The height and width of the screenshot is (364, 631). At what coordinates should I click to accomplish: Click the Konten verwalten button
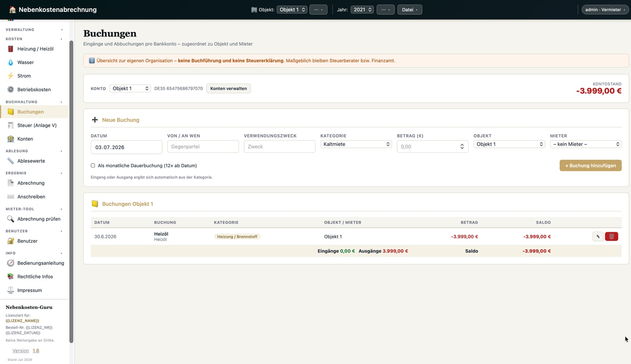point(228,88)
